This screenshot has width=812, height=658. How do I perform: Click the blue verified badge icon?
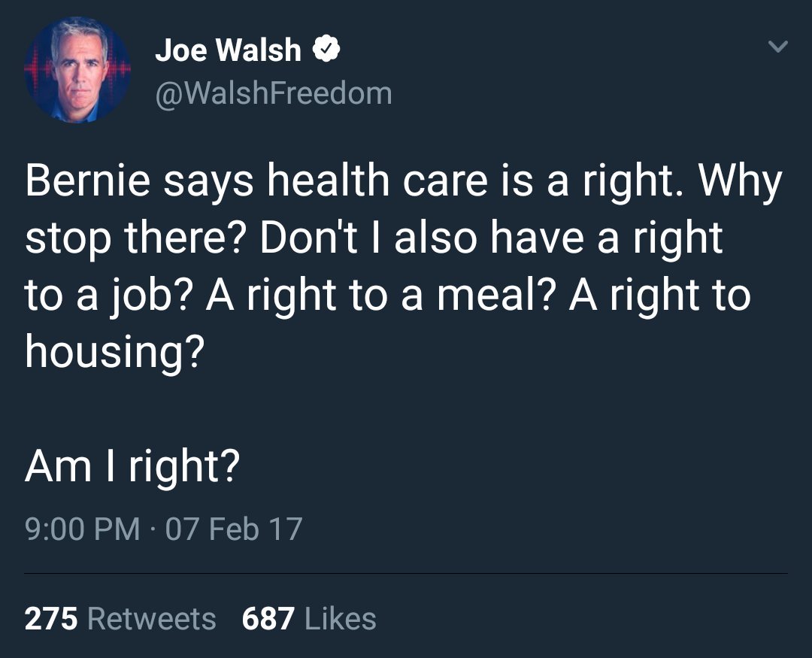point(326,49)
